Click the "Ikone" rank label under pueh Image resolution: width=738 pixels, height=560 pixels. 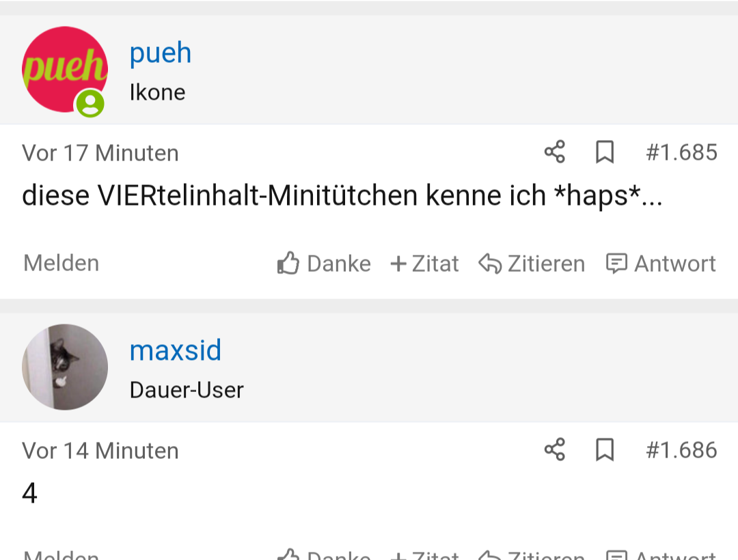[157, 92]
